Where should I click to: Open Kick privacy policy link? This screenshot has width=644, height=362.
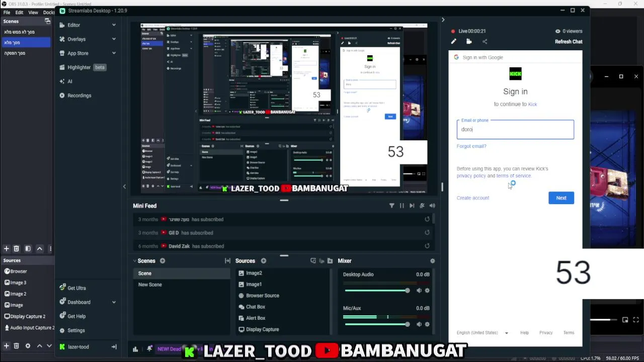click(471, 176)
